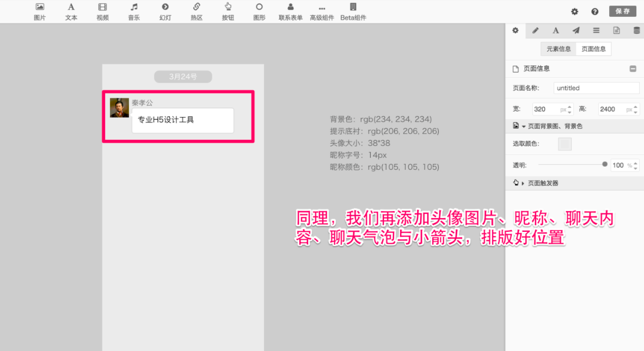The image size is (644, 351).
Task: Switch to the 元素信息 tab
Action: (559, 49)
